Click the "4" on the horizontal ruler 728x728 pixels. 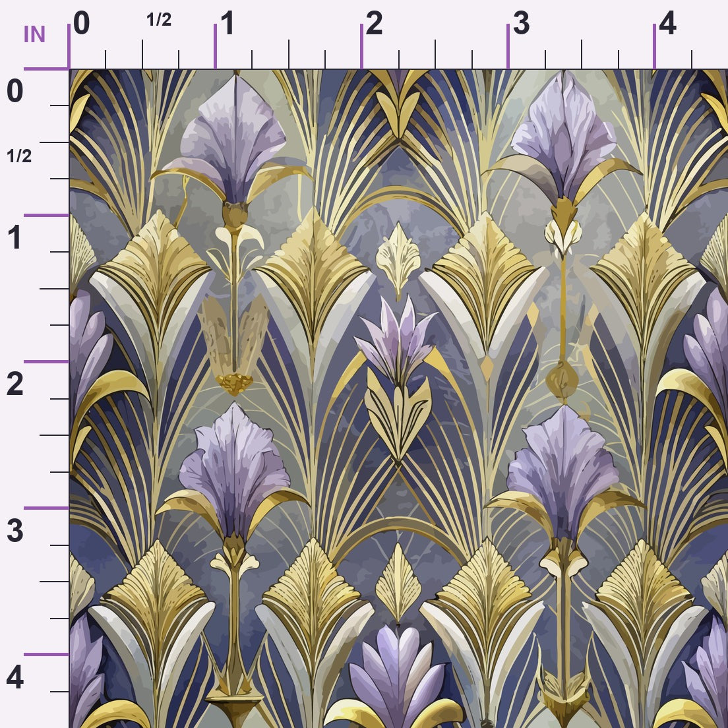click(x=667, y=23)
